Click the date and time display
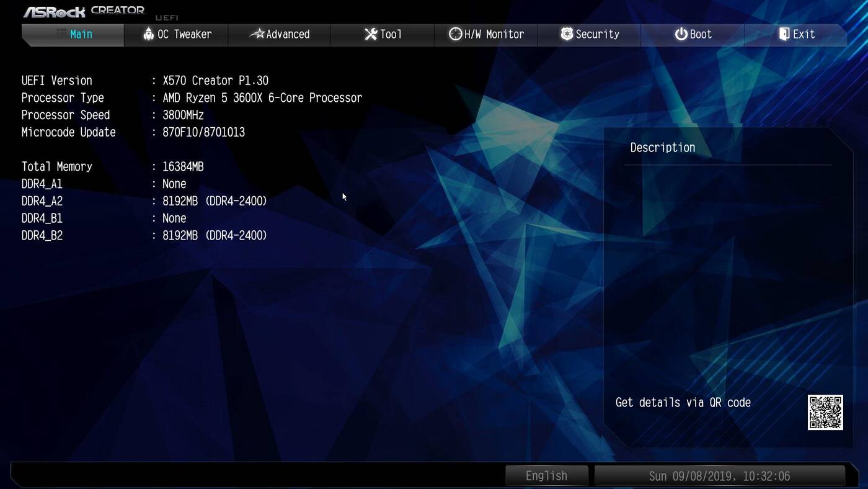 click(719, 476)
